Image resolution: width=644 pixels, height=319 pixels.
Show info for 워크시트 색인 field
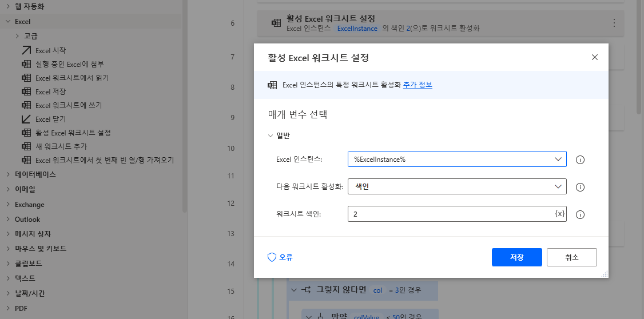(580, 214)
